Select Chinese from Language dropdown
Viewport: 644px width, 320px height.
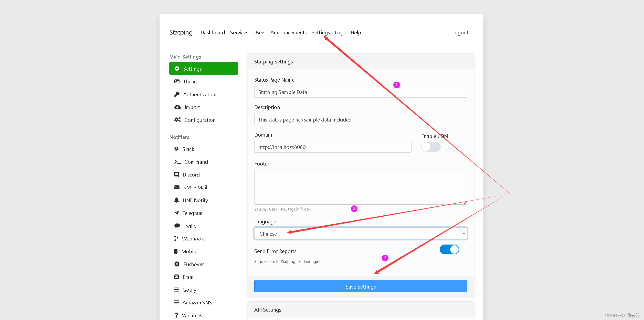point(361,233)
